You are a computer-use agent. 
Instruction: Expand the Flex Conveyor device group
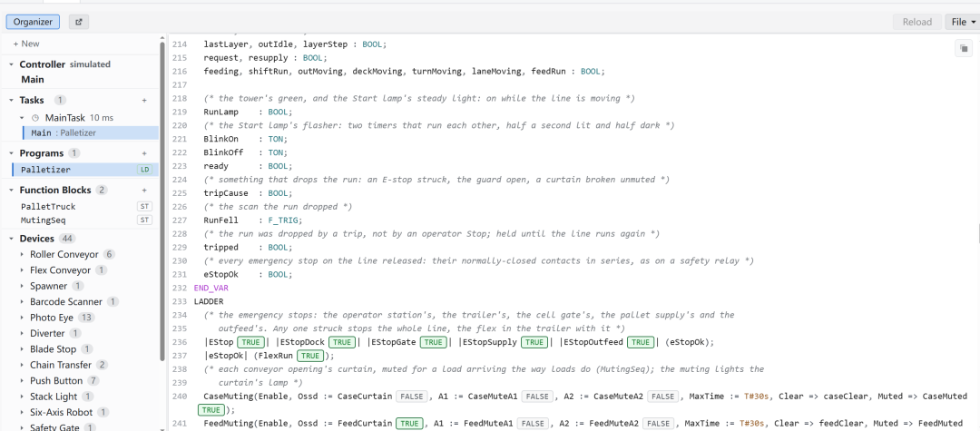23,270
